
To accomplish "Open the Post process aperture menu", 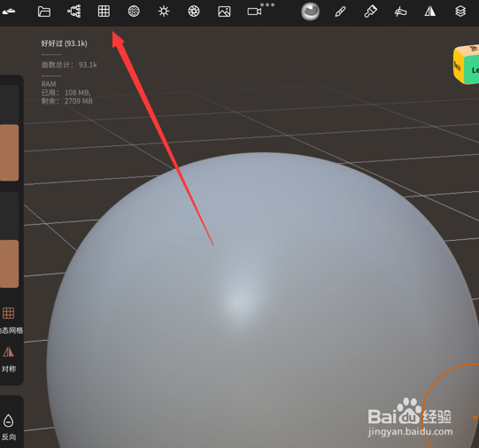I will pyautogui.click(x=194, y=12).
